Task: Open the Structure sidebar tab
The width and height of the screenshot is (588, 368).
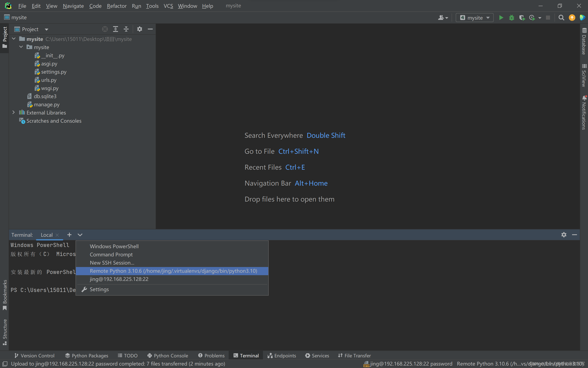Action: click(x=5, y=332)
